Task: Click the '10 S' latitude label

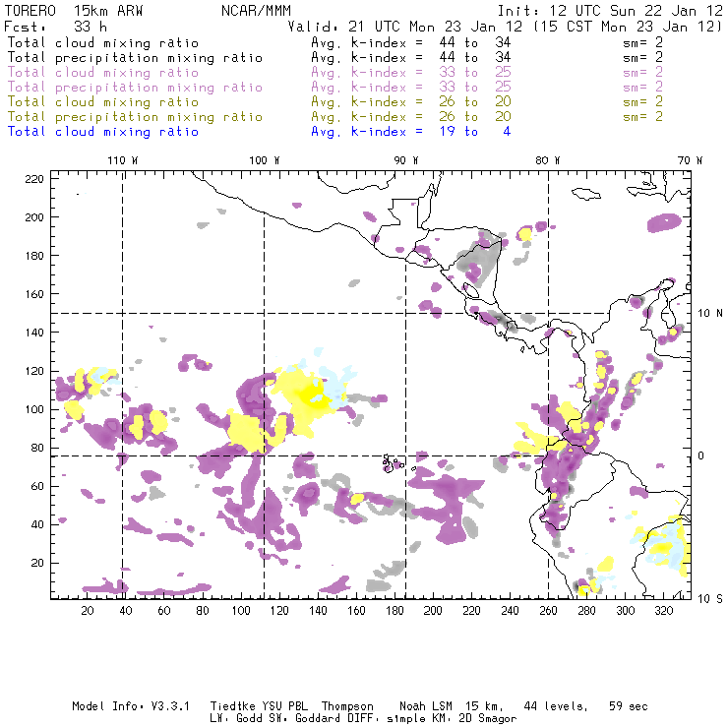Action: point(710,599)
